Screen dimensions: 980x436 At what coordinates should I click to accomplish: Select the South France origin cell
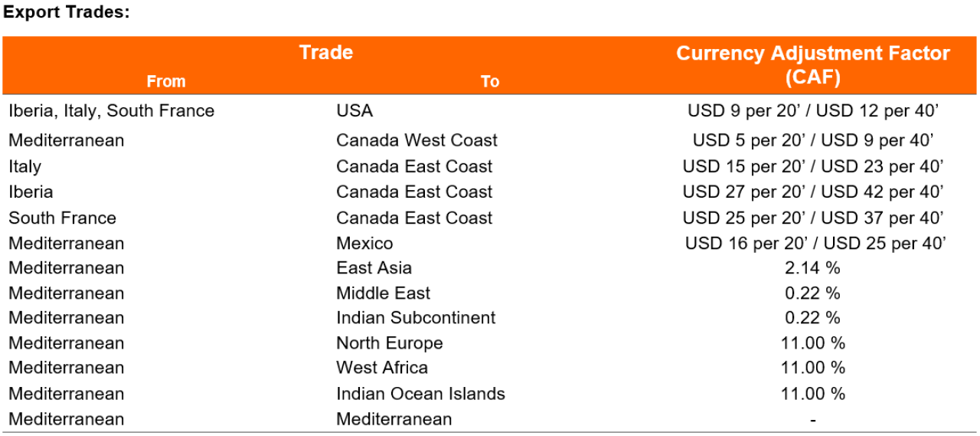click(63, 218)
